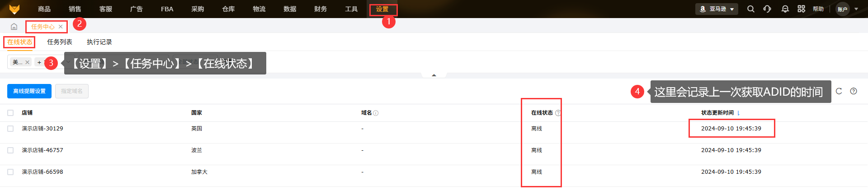Image resolution: width=868 pixels, height=195 pixels.
Task: Tick checkbox for 演示店铺-46757
Action: (10, 150)
